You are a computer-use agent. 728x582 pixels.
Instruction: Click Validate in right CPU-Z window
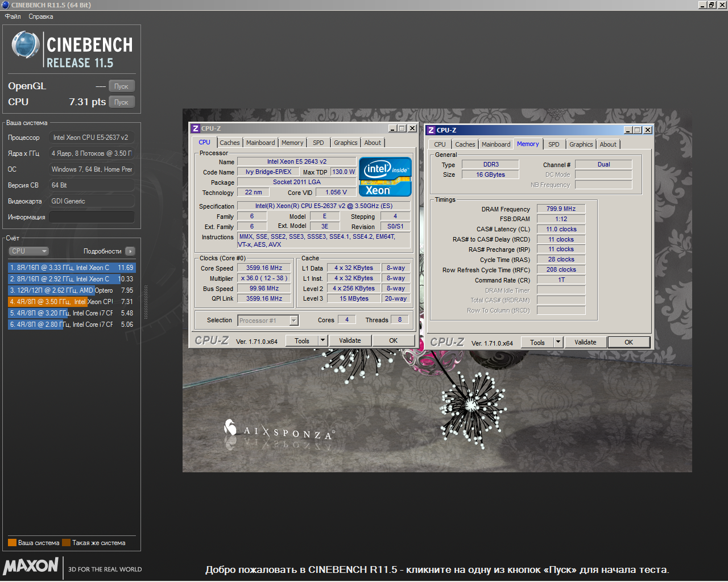point(585,342)
